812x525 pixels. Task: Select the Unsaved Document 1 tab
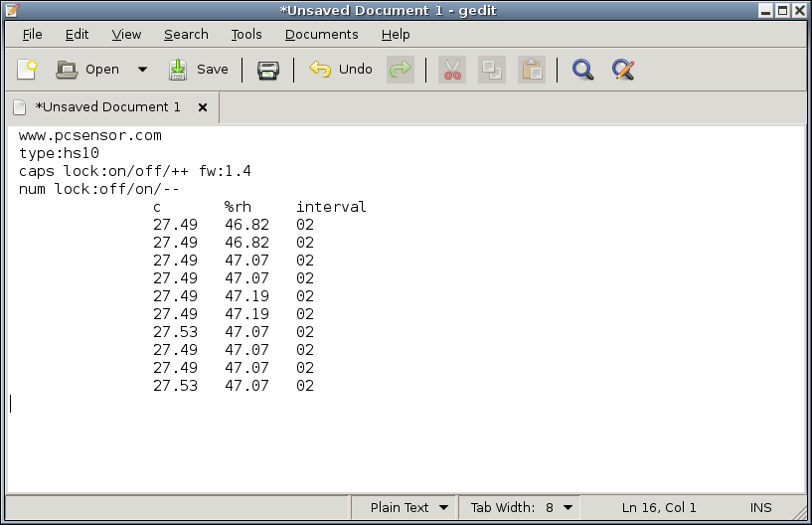pos(107,106)
